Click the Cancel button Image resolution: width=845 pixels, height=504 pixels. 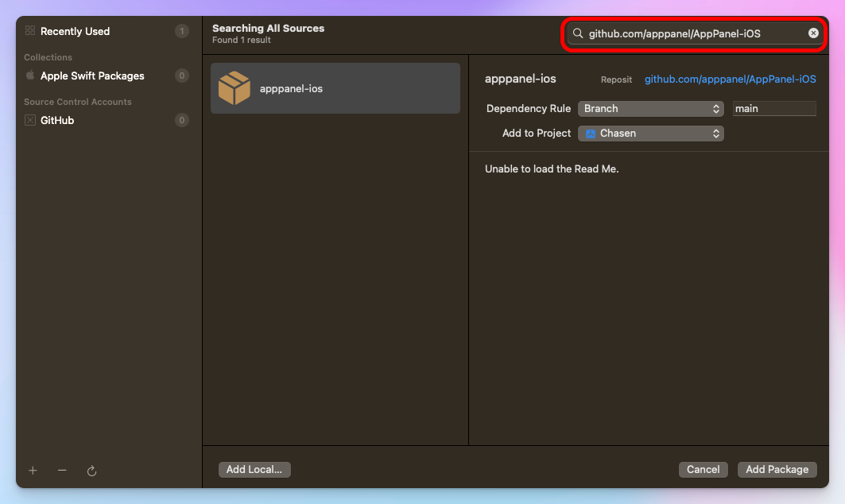[703, 470]
